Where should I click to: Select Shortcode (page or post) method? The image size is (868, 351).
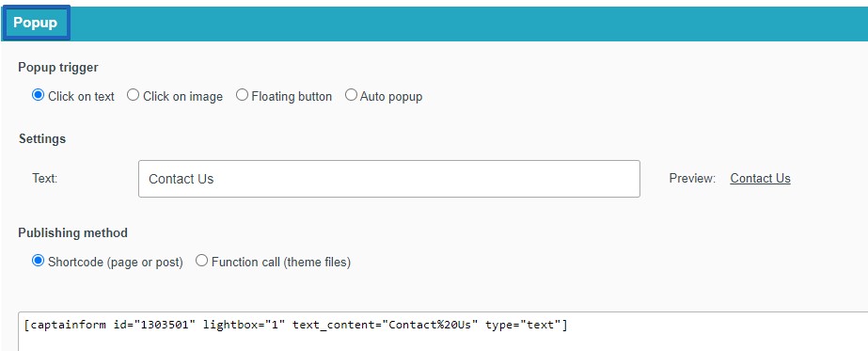[38, 261]
